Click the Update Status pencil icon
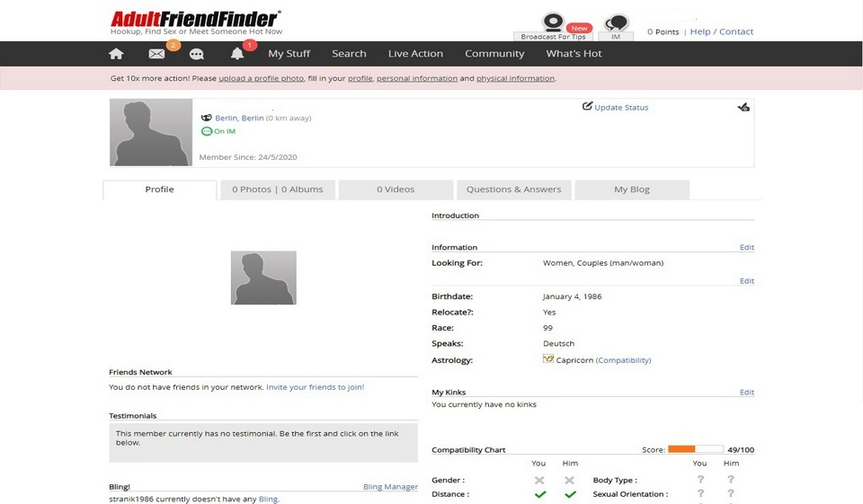 587,106
